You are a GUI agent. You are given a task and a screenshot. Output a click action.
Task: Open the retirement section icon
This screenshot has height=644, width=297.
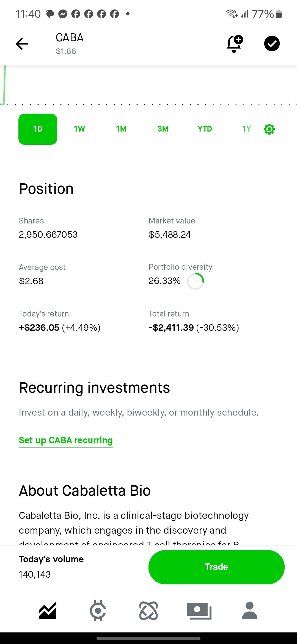pos(148,612)
